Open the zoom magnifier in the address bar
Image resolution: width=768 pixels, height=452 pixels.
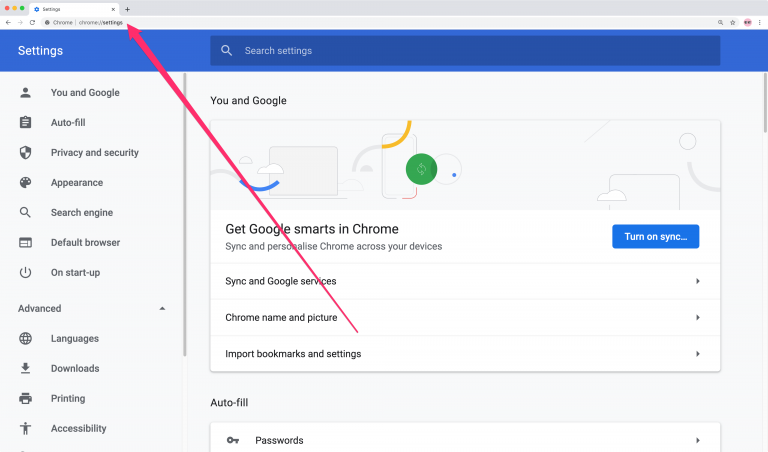click(x=720, y=23)
